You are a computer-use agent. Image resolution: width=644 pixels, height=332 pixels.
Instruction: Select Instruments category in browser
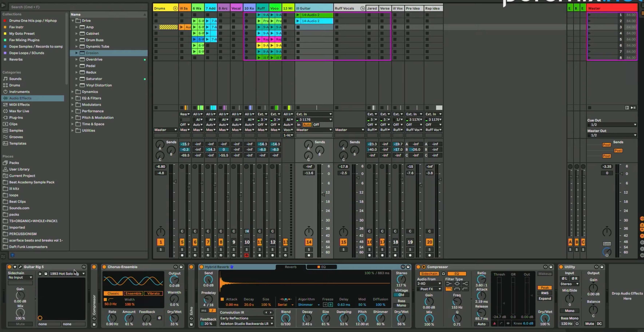[19, 92]
